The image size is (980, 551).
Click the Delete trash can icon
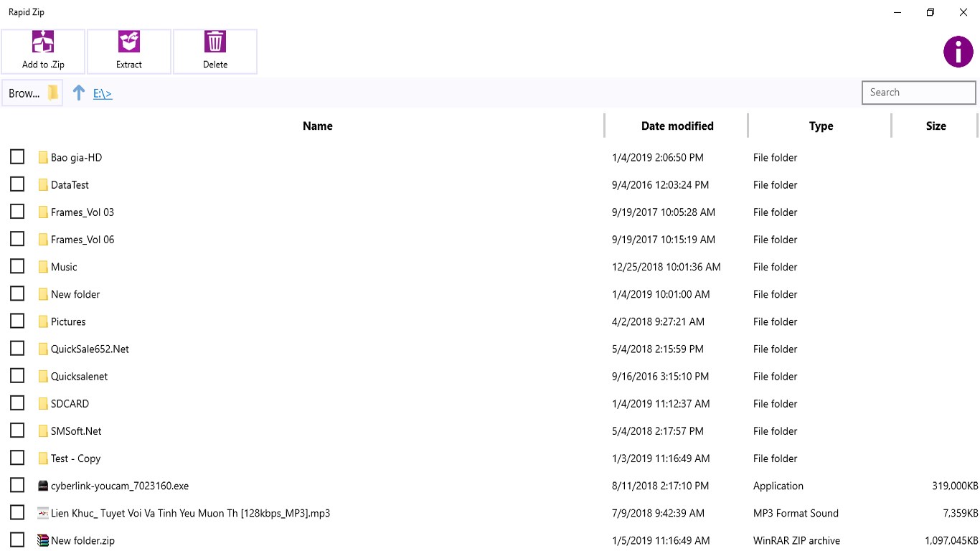pyautogui.click(x=215, y=42)
